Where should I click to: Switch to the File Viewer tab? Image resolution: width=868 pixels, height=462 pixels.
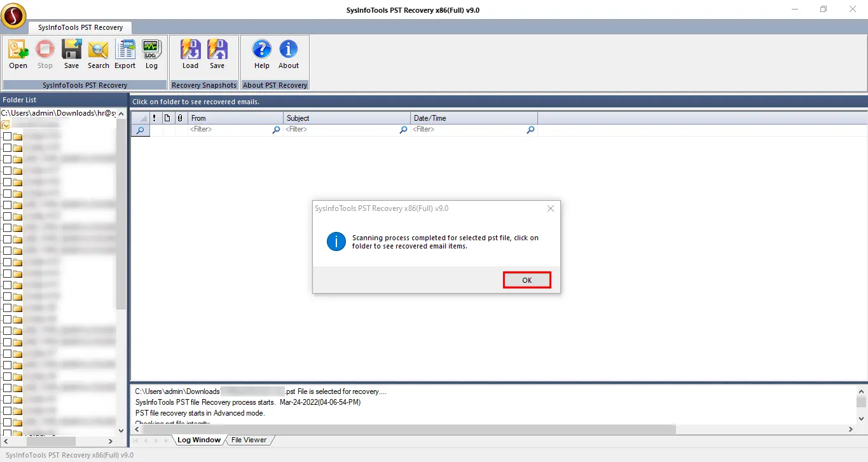pyautogui.click(x=249, y=440)
